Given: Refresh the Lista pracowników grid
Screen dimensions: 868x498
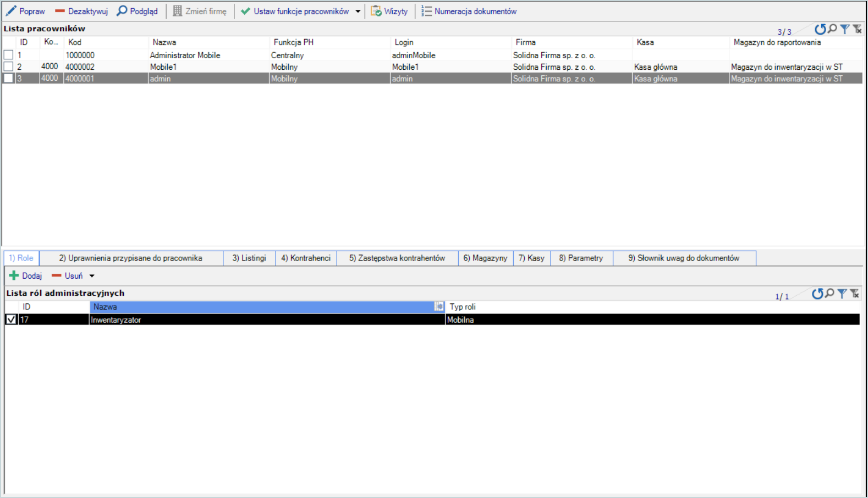Looking at the screenshot, I should coord(820,29).
